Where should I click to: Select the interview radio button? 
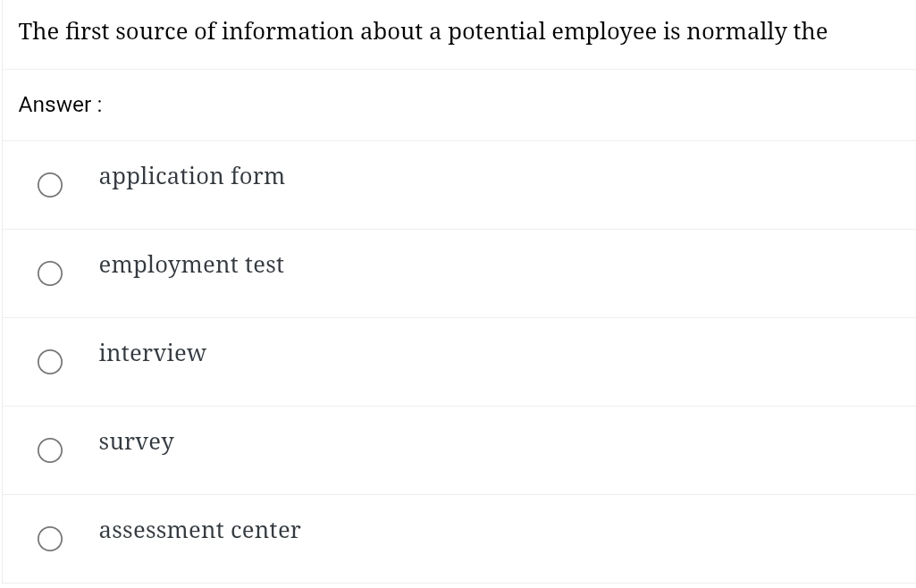click(50, 362)
